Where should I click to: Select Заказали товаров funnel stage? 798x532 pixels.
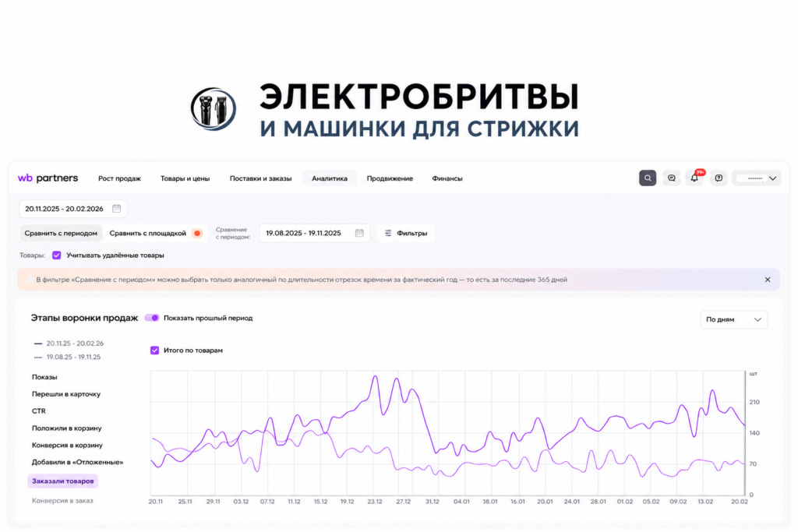point(63,481)
